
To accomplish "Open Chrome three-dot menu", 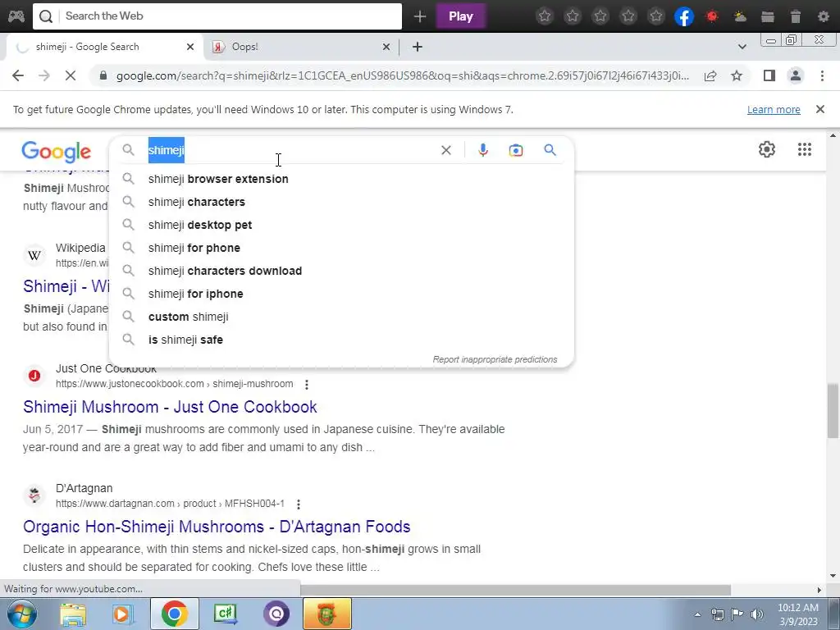I will [822, 75].
